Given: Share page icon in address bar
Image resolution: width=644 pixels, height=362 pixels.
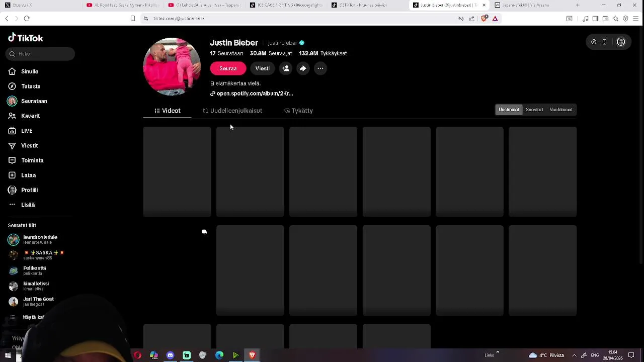Looking at the screenshot, I should point(471,19).
